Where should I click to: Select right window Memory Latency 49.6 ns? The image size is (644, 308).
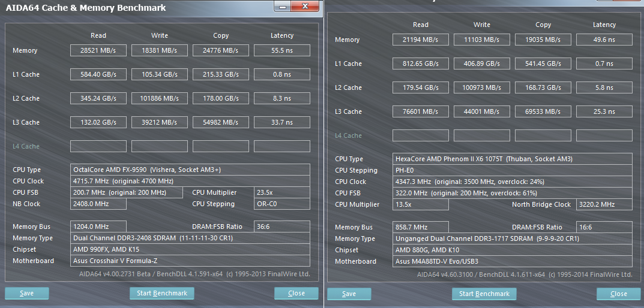click(604, 40)
